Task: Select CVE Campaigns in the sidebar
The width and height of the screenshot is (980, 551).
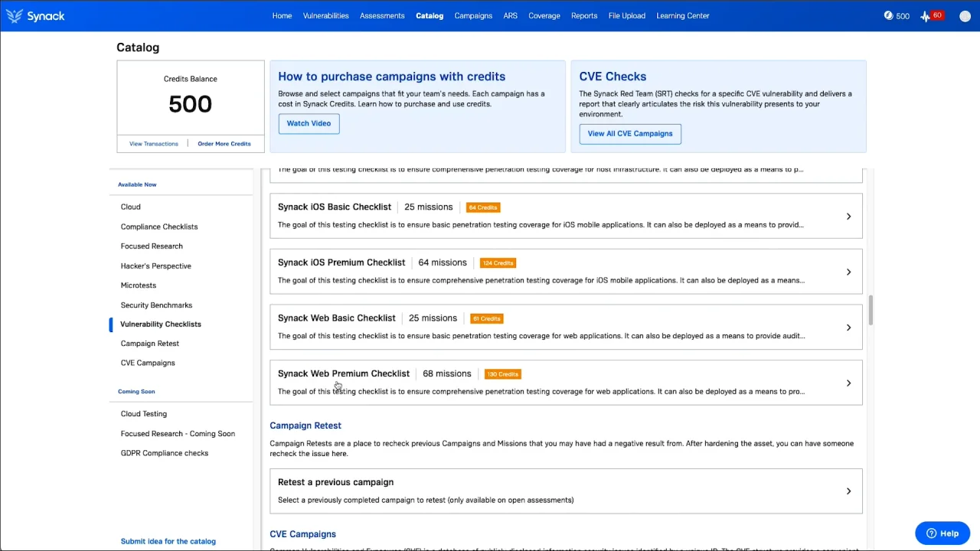Action: 148,363
